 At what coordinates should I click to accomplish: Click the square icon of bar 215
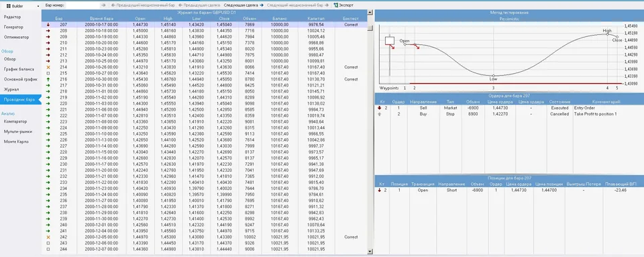[x=48, y=73]
